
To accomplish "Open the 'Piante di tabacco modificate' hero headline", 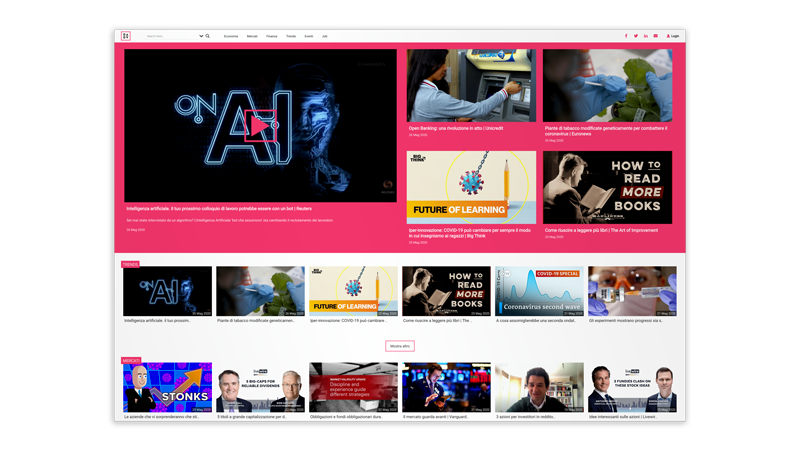I will (x=606, y=131).
